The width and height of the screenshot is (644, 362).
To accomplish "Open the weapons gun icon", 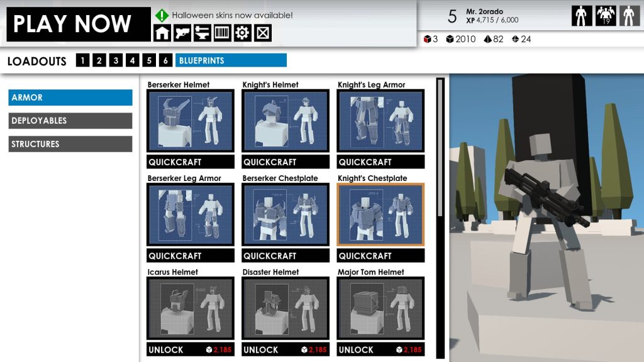I will [x=182, y=33].
